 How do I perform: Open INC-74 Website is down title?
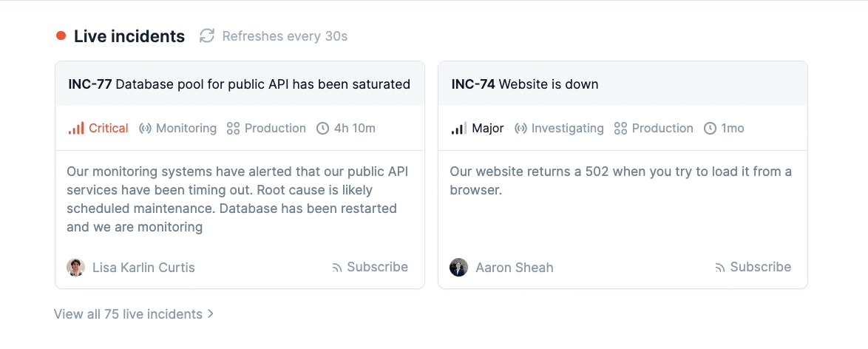pos(524,84)
